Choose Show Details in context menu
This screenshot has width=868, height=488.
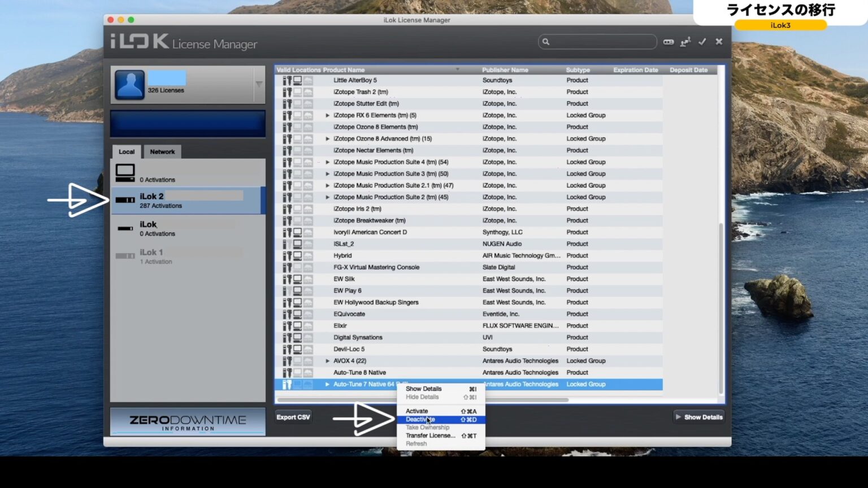[x=441, y=389]
